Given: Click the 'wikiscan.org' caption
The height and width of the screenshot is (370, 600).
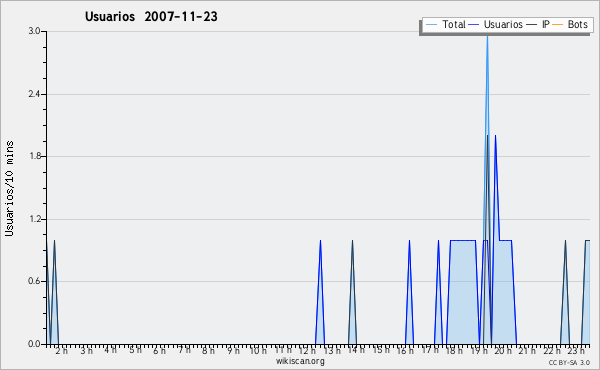Looking at the screenshot, I should coord(300,361).
